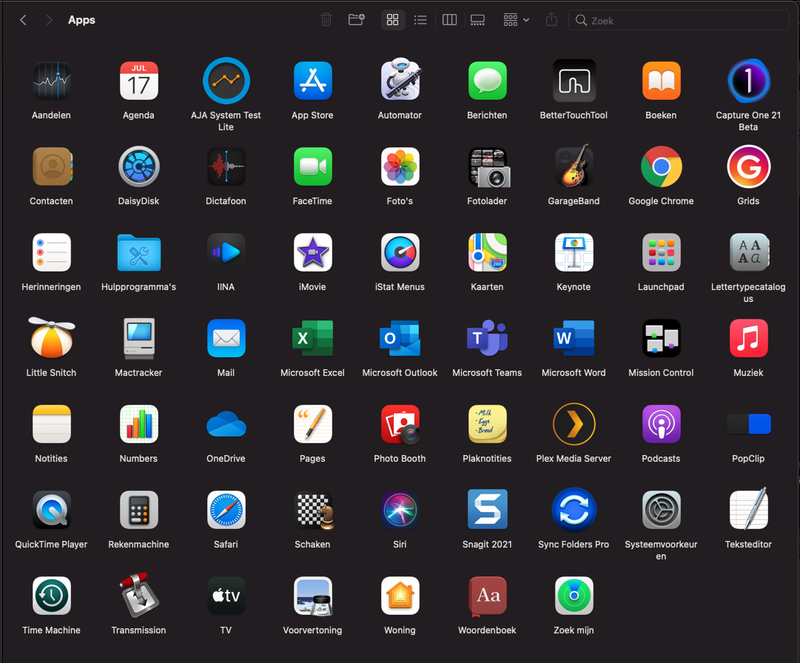The height and width of the screenshot is (663, 800).
Task: Create a new folder from the toolbar
Action: [356, 20]
